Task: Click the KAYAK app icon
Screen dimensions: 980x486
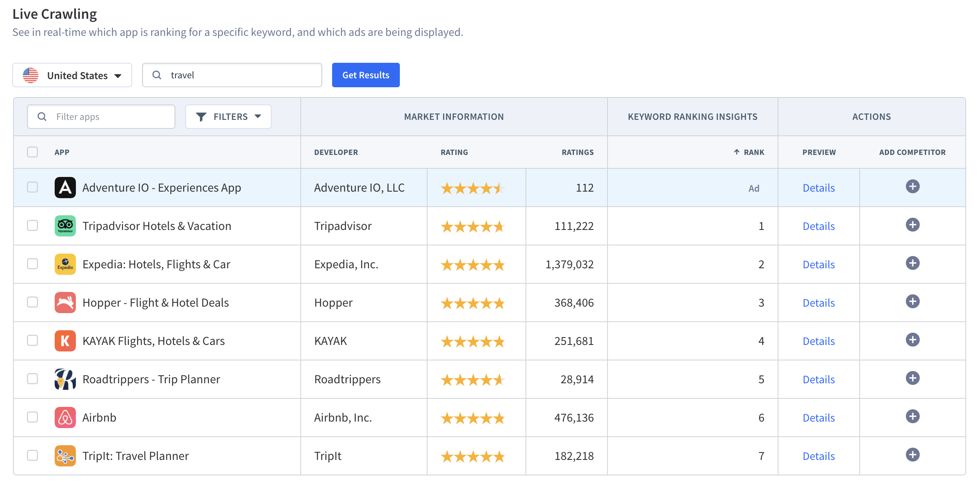Action: 65,341
